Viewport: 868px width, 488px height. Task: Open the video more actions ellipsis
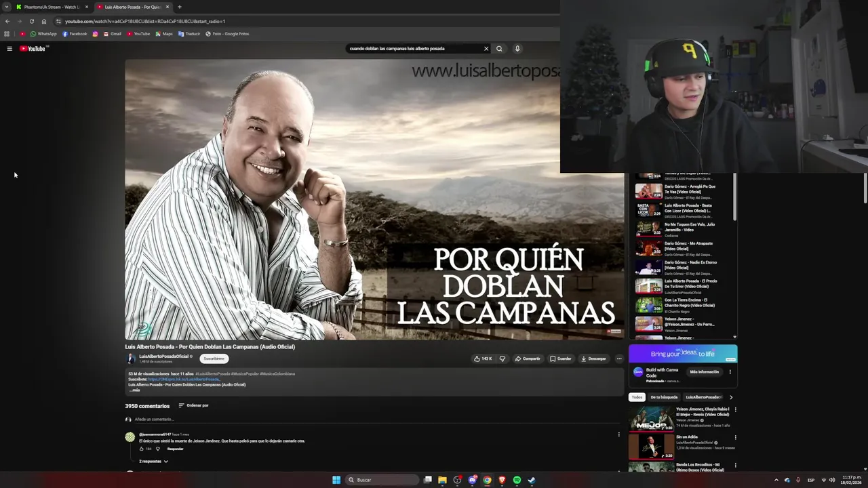pos(618,359)
